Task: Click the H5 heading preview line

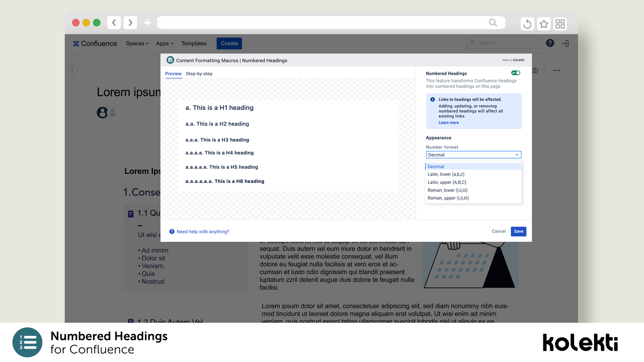Action: (x=222, y=167)
